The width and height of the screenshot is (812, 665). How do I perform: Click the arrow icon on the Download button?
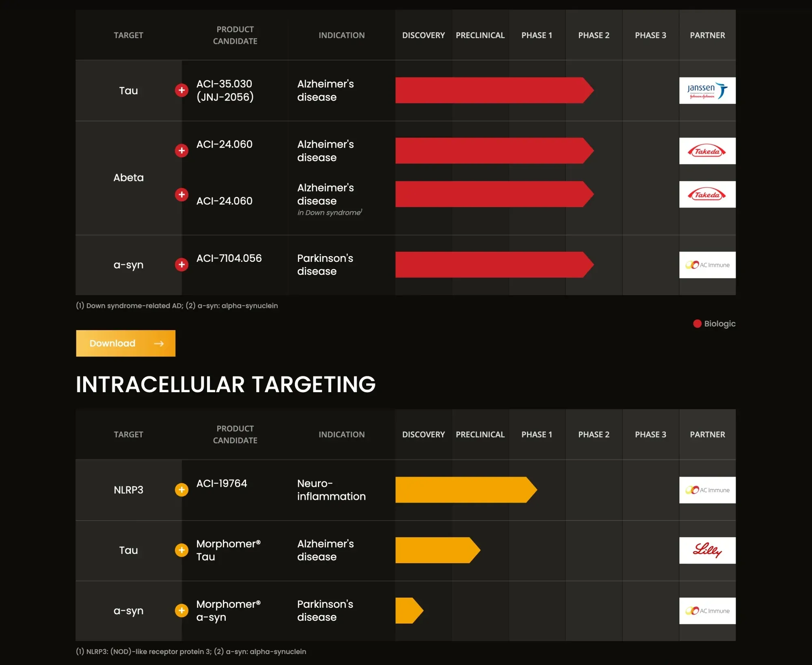point(159,343)
